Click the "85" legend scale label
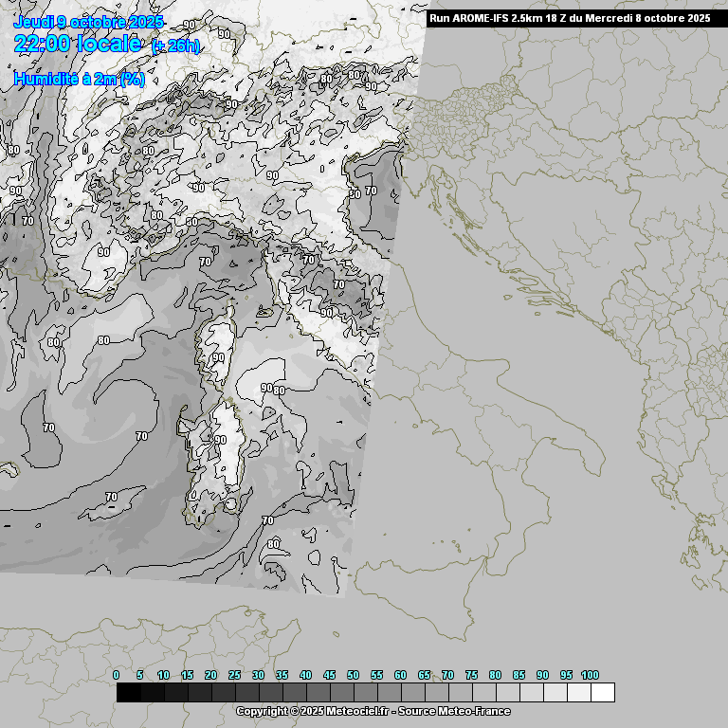This screenshot has height=728, width=728. pos(519,675)
